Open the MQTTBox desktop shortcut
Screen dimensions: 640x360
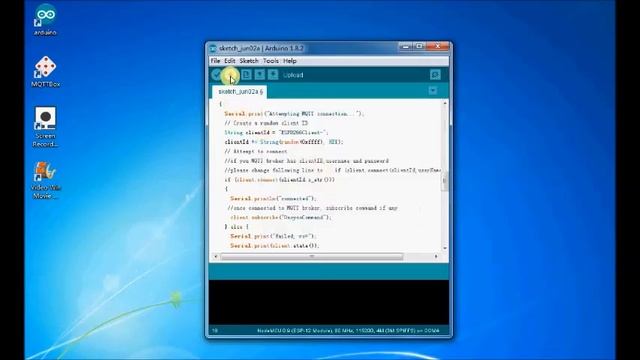[45, 72]
